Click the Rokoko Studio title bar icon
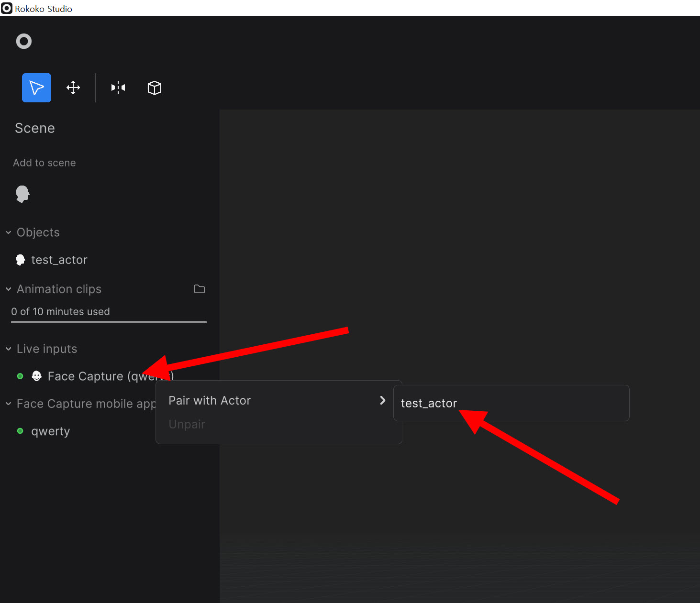This screenshot has height=603, width=700. tap(7, 8)
